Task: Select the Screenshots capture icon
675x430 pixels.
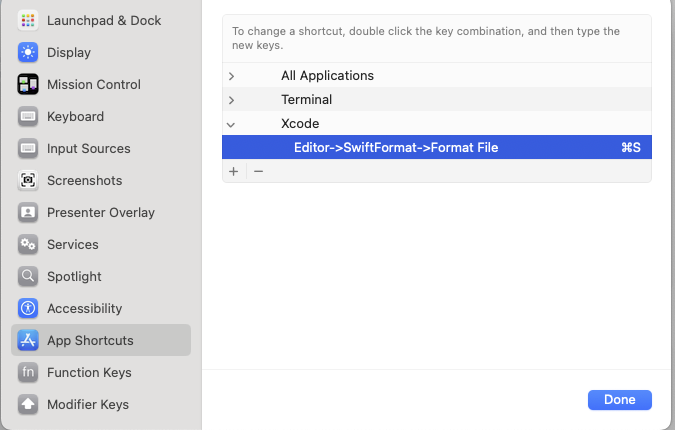Action: [28, 180]
